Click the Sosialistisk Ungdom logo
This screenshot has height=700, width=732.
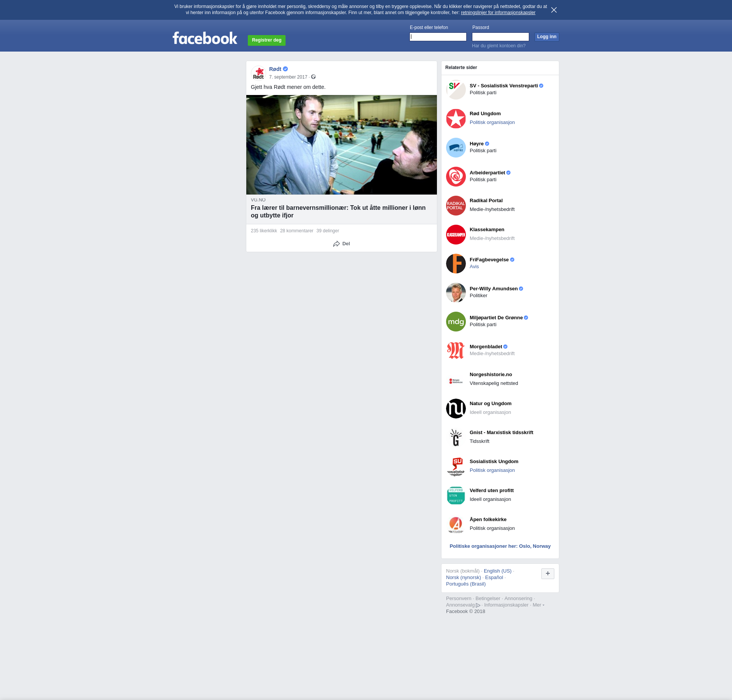pos(456,467)
